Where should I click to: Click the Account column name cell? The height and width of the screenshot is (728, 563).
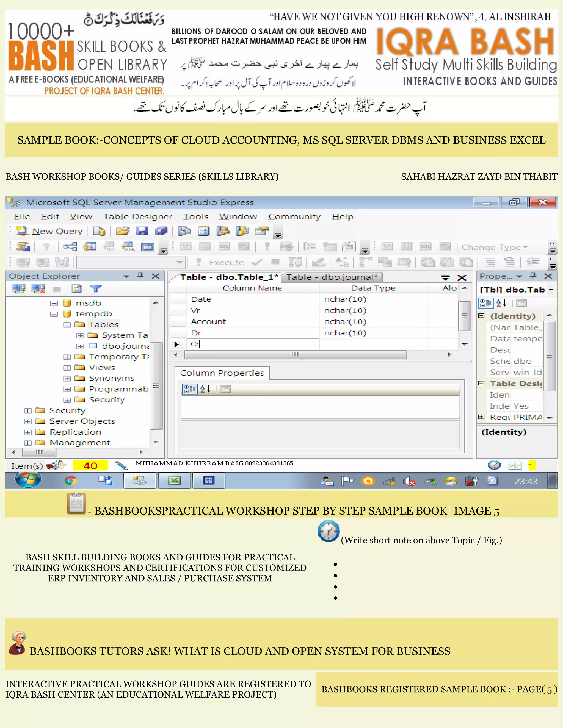tap(253, 322)
